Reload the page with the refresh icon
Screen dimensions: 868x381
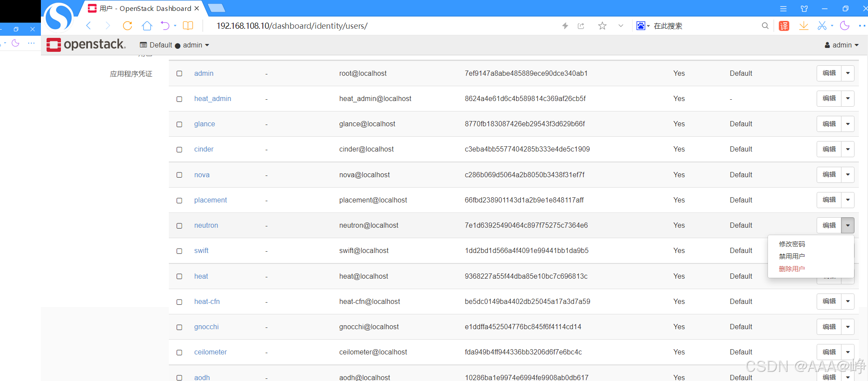coord(127,26)
